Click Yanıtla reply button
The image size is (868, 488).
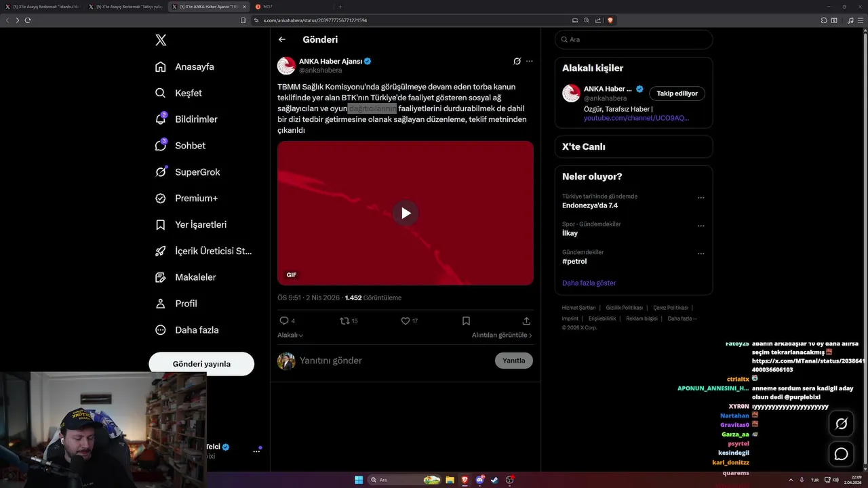514,361
